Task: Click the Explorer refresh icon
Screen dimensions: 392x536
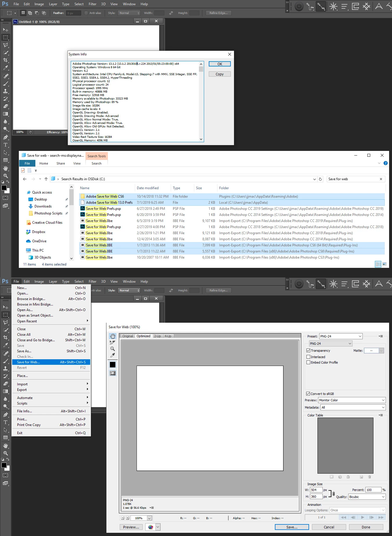Action: (320, 179)
